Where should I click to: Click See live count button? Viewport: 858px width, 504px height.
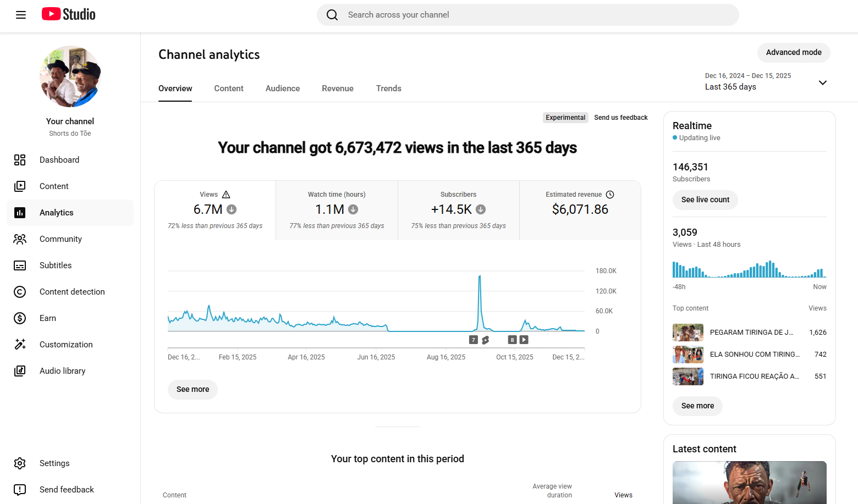[705, 200]
